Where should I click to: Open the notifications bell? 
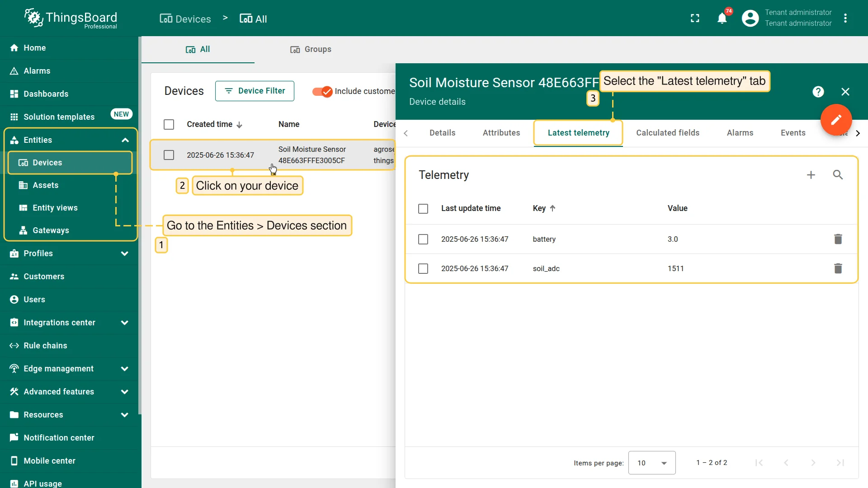722,18
